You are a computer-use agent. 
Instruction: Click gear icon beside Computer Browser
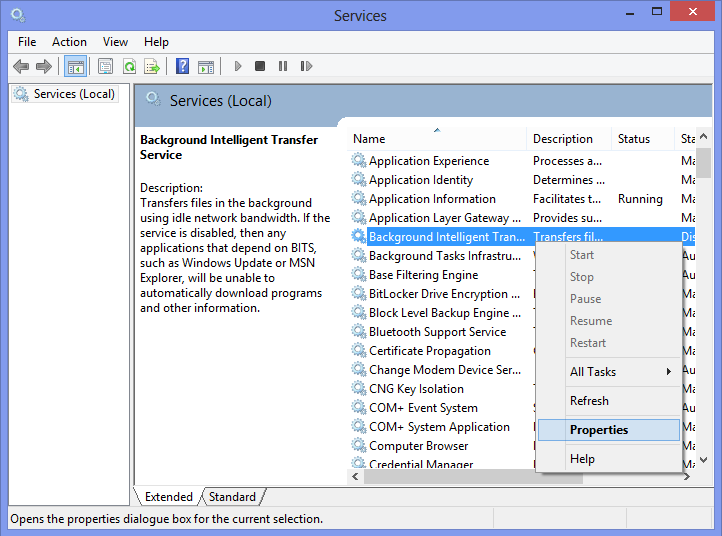coord(359,445)
